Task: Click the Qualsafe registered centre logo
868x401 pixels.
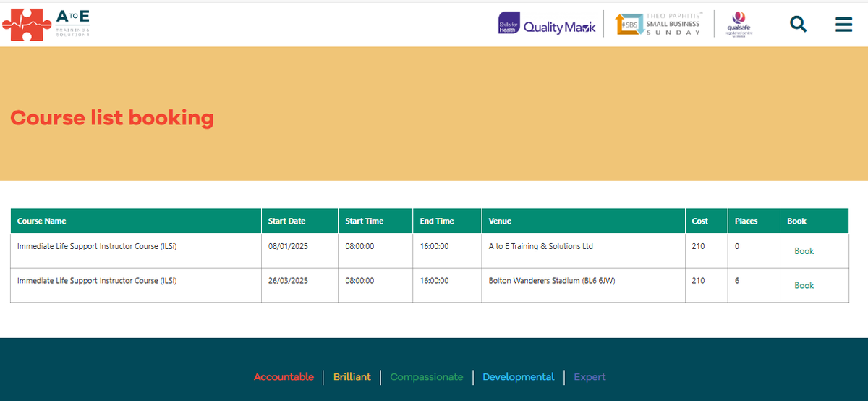Action: click(739, 24)
